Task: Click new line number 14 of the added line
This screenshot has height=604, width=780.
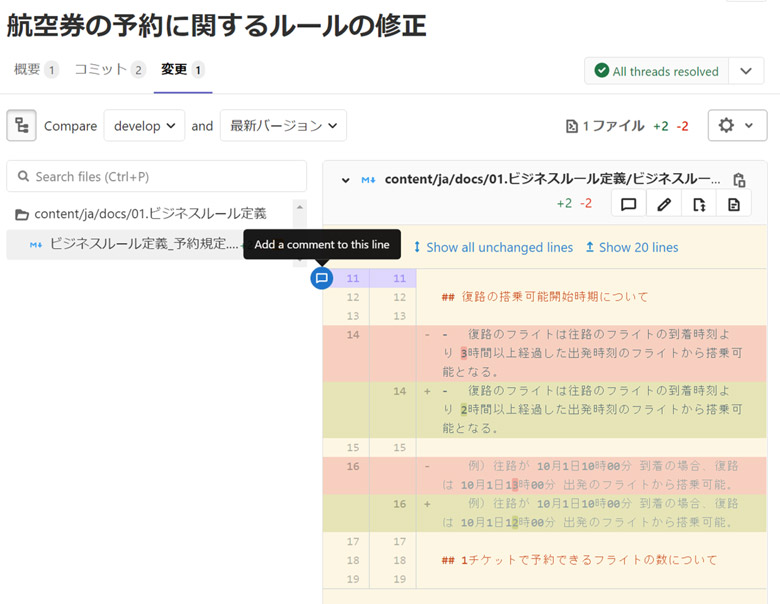Action: tap(399, 391)
